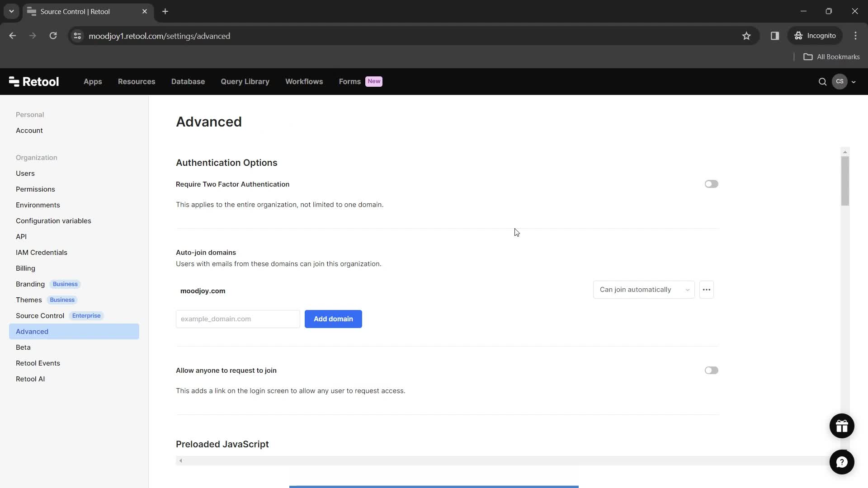Image resolution: width=868 pixels, height=488 pixels.
Task: Open API settings
Action: tap(21, 237)
